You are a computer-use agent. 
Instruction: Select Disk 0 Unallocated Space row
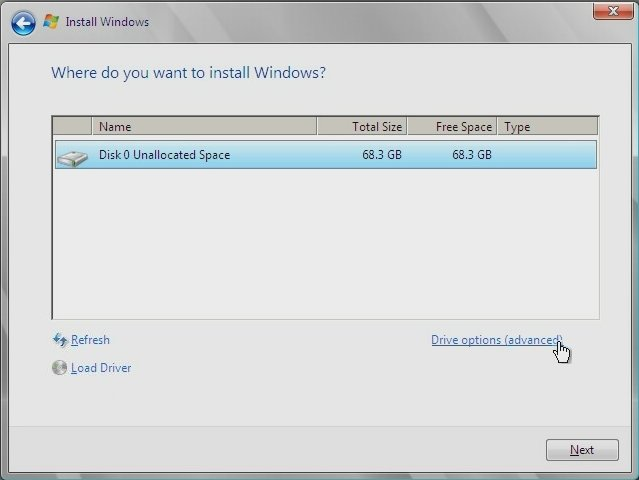click(326, 155)
